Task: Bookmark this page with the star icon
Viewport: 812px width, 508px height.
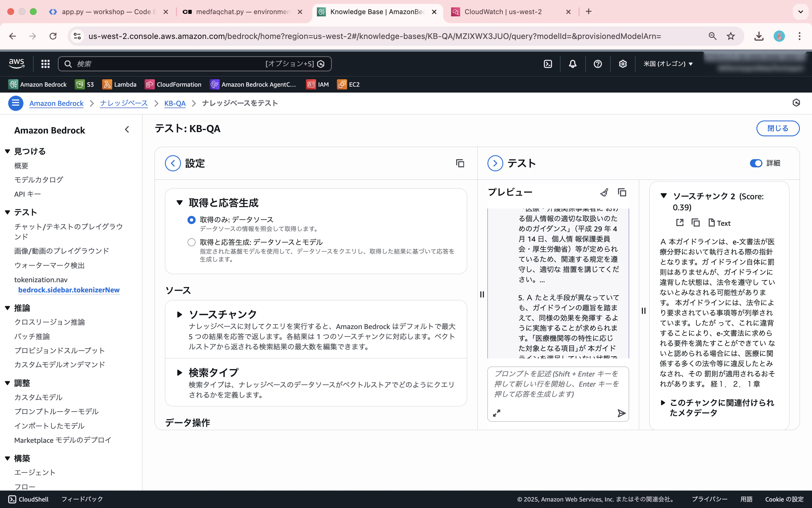Action: [x=731, y=36]
